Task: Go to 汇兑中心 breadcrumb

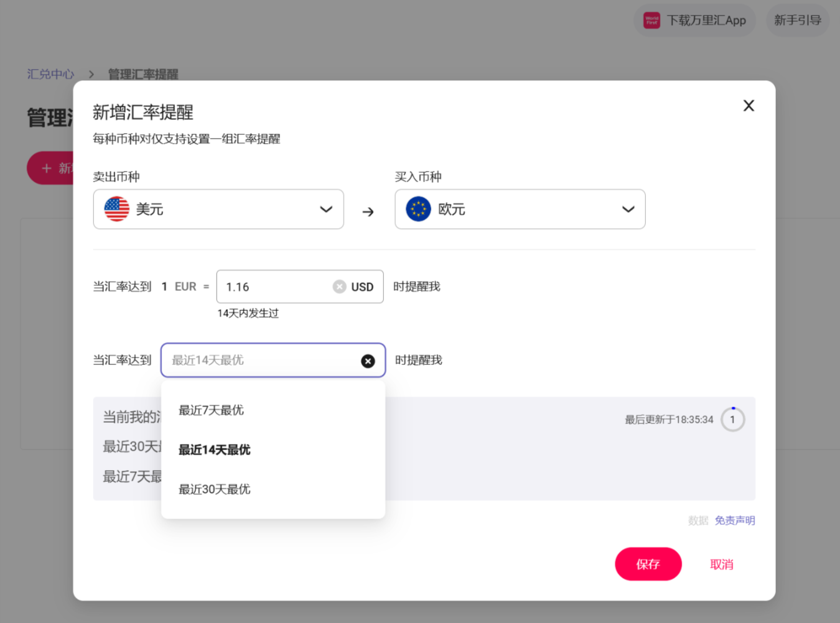Action: point(50,75)
